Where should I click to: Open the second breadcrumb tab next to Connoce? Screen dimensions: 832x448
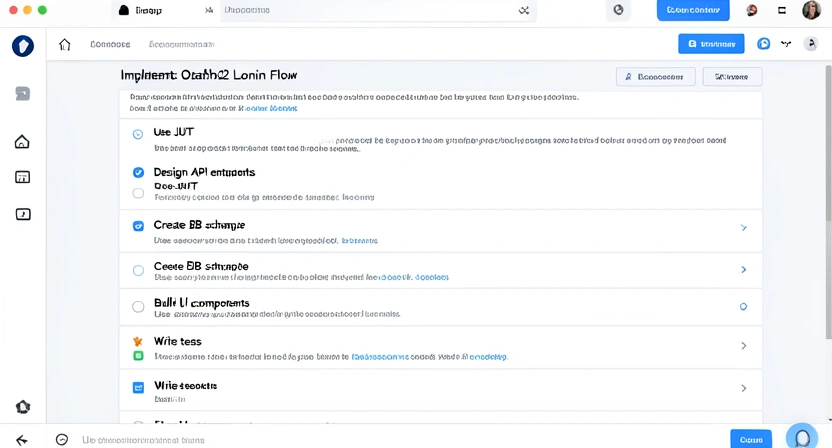(181, 45)
